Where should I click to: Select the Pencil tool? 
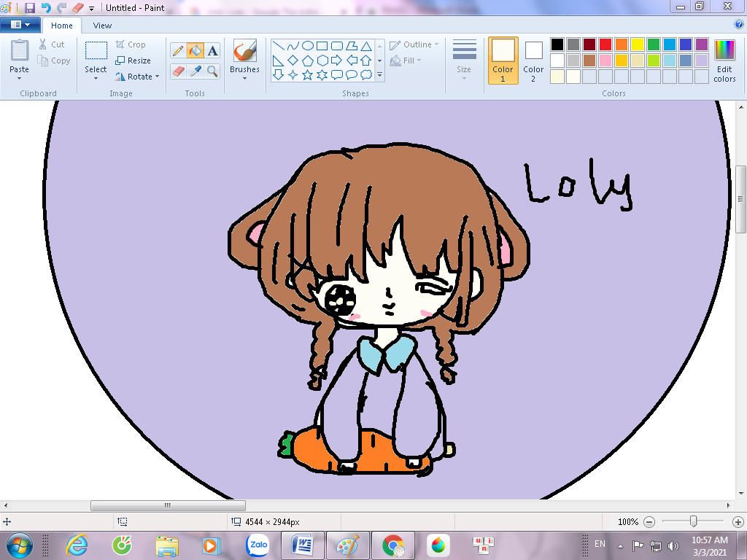pyautogui.click(x=178, y=50)
